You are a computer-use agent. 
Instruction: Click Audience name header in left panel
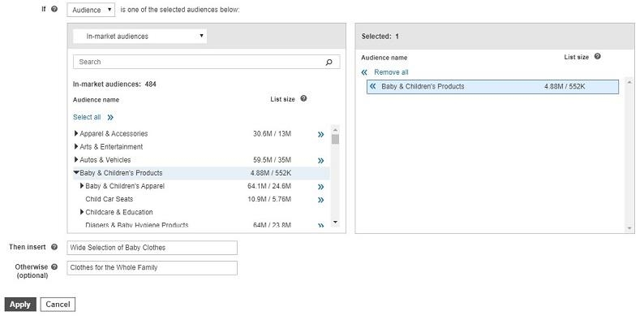(x=96, y=100)
